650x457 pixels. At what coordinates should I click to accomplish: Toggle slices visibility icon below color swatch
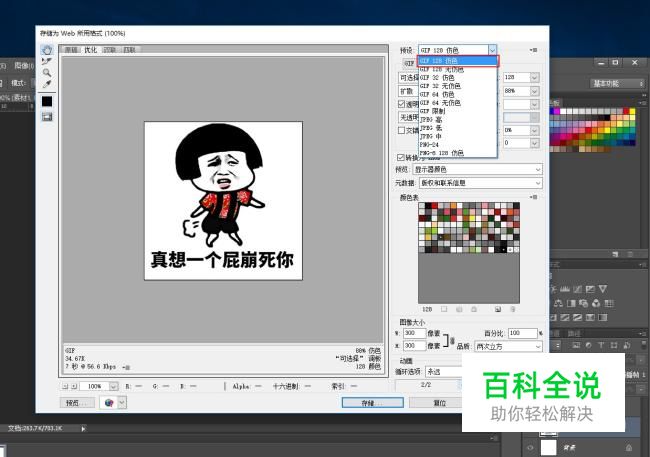coord(47,117)
